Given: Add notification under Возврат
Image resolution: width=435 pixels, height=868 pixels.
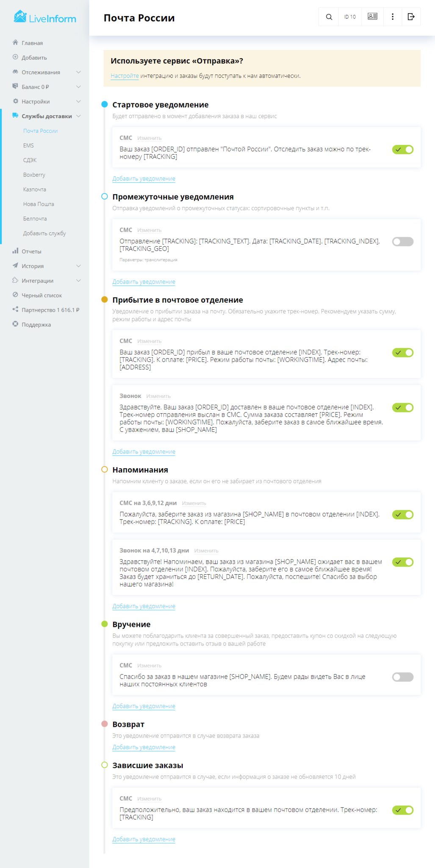Looking at the screenshot, I should coord(144,747).
